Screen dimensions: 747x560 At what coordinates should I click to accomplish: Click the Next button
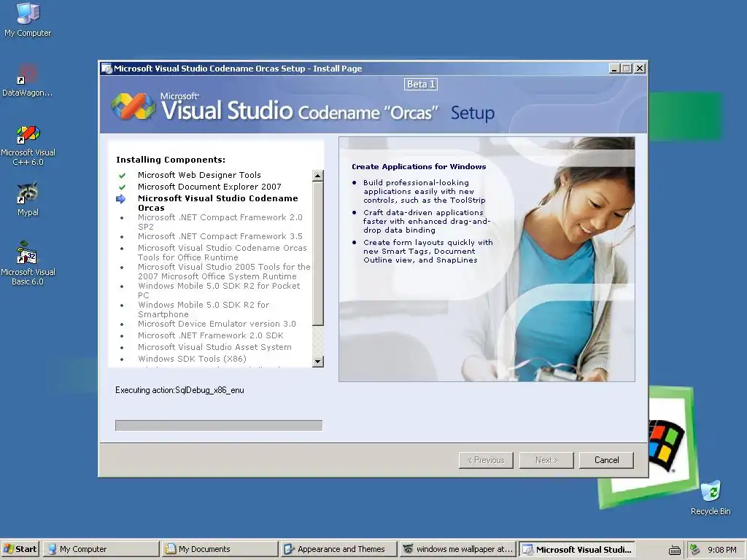(546, 460)
